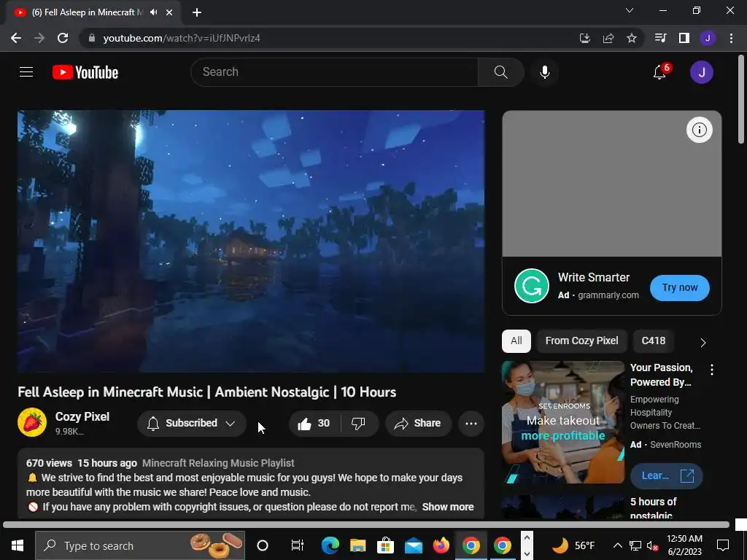Open Cozy Pixel channel avatar
This screenshot has width=747, height=560.
pyautogui.click(x=32, y=422)
